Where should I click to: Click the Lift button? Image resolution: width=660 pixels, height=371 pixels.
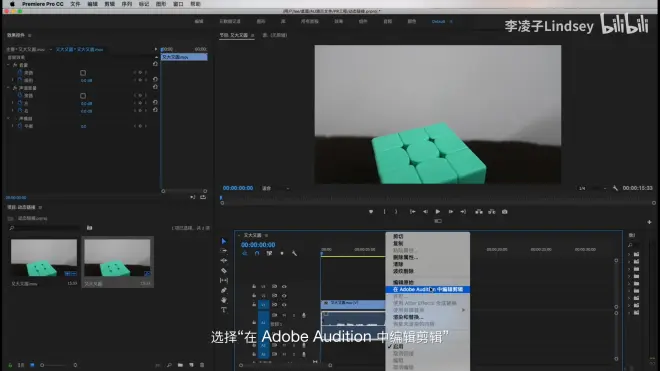click(479, 212)
